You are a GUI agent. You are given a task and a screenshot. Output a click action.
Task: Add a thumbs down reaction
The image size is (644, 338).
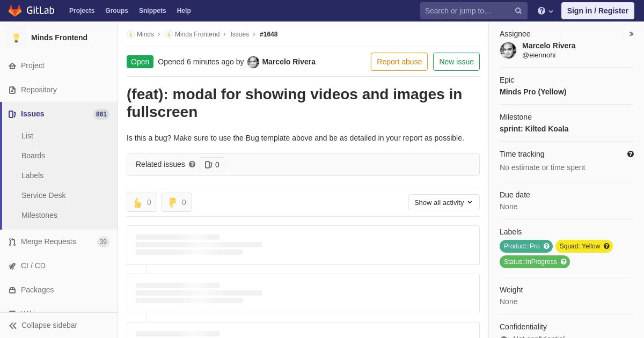177,202
